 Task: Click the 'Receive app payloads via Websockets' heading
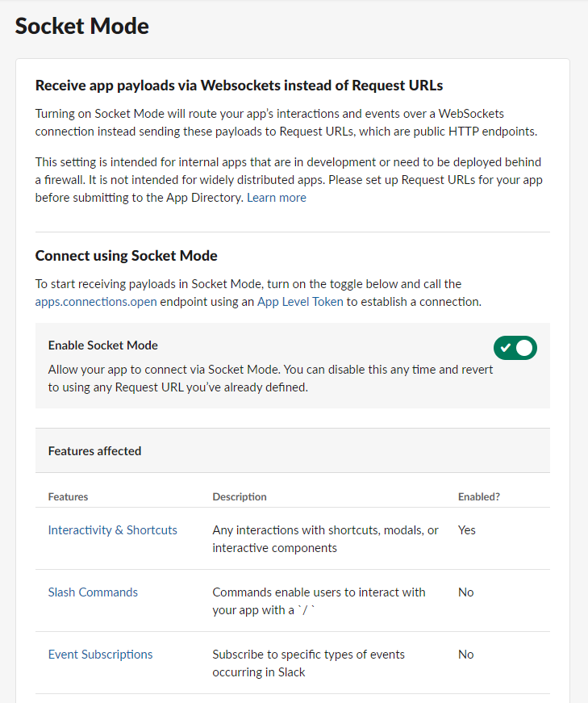[240, 86]
